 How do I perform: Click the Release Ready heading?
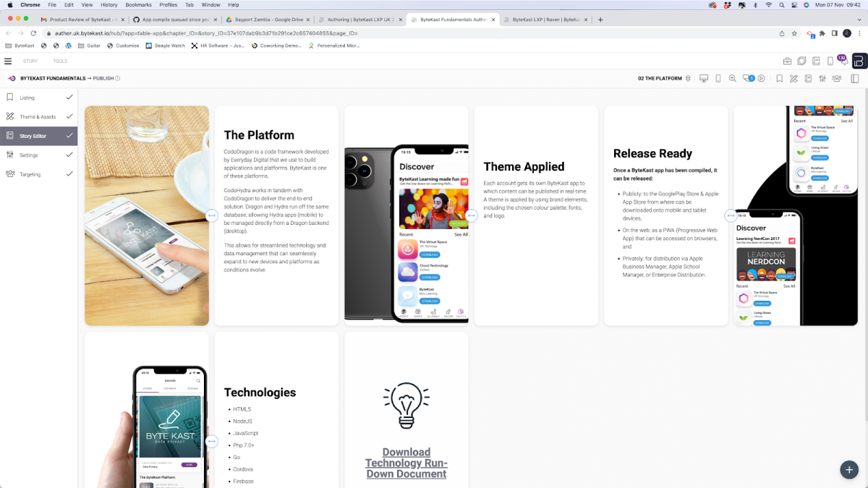(652, 153)
